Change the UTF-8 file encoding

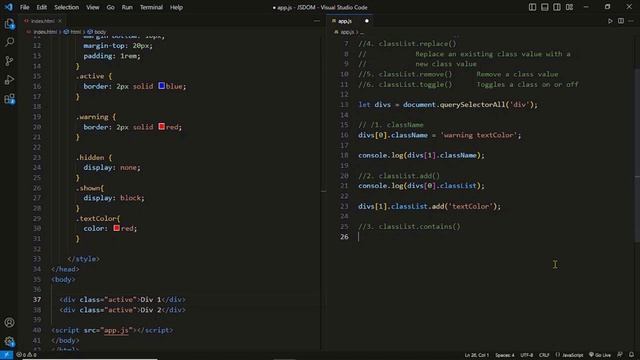pos(527,355)
